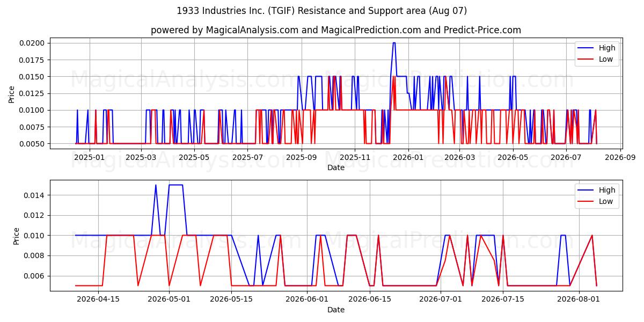644x322 pixels.
Task: Click the 2025-11 x-axis tick label
Action: 355,157
